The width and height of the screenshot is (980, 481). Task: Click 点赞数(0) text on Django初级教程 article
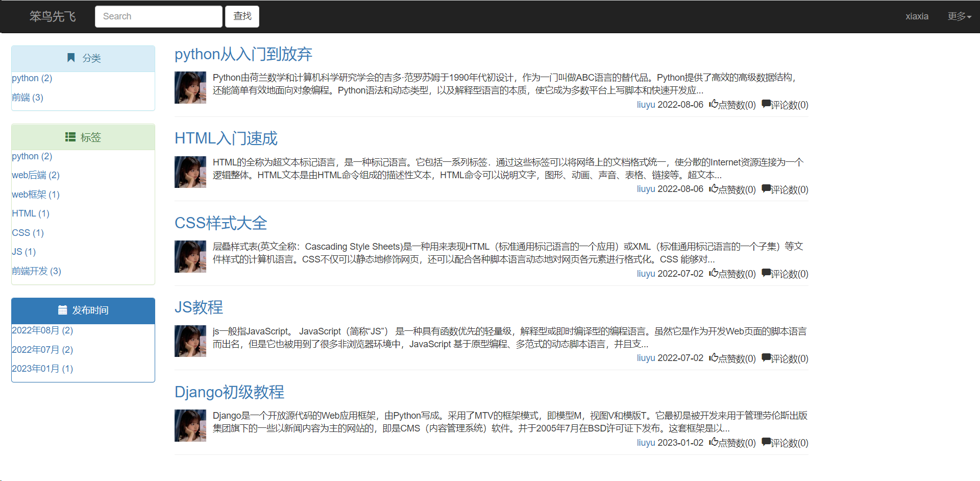[737, 443]
